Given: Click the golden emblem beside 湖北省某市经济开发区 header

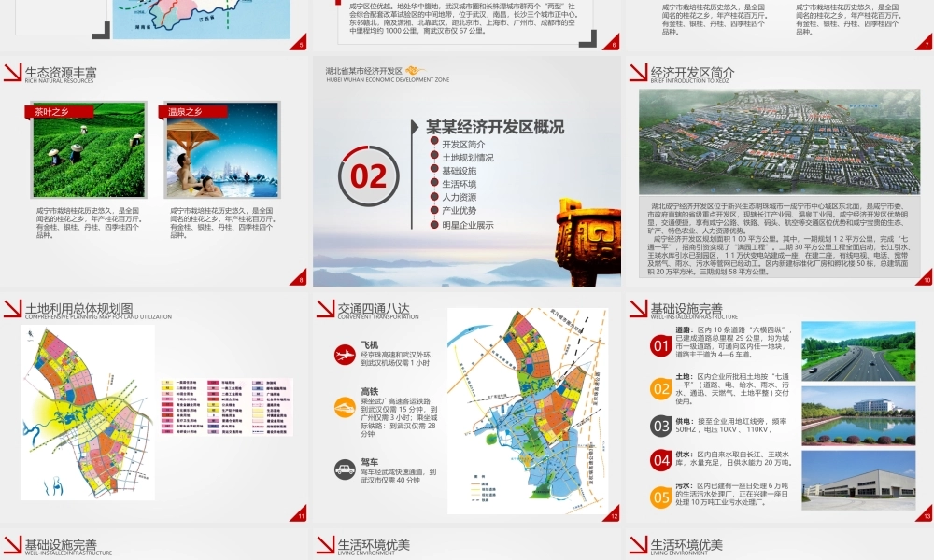Looking at the screenshot, I should coord(416,73).
